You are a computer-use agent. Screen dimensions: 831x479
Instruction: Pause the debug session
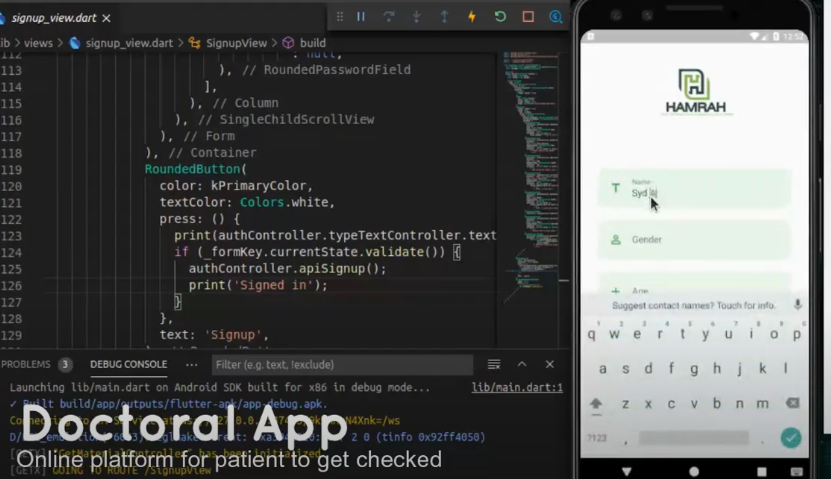(361, 17)
